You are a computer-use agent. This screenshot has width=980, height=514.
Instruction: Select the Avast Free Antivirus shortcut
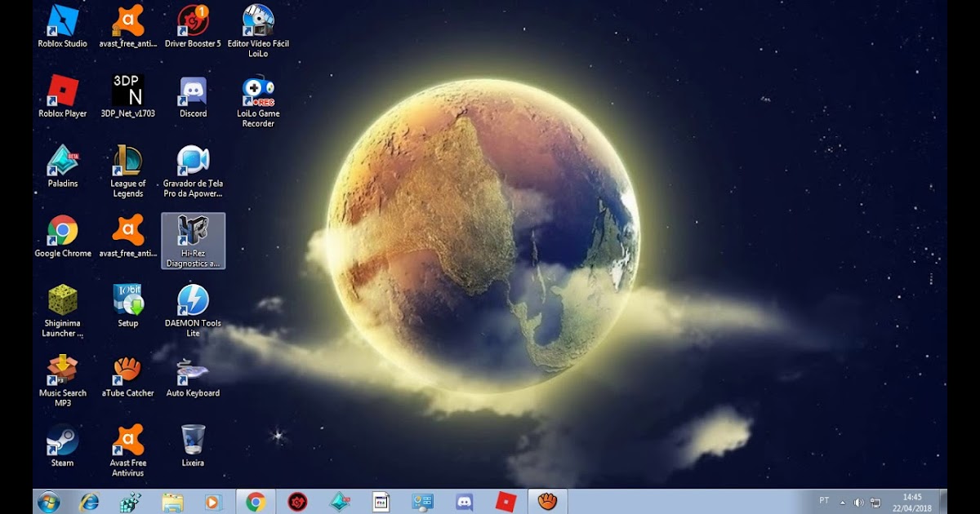click(128, 450)
